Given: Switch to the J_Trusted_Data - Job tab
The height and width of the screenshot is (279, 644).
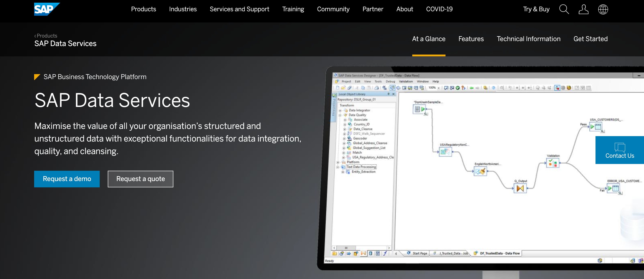Looking at the screenshot, I should coord(451,253).
